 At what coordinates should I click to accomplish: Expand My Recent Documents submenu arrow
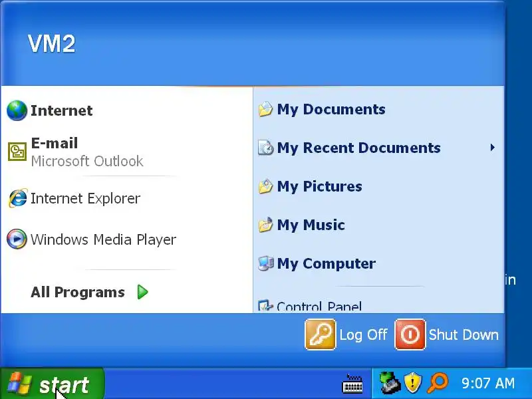(x=492, y=148)
